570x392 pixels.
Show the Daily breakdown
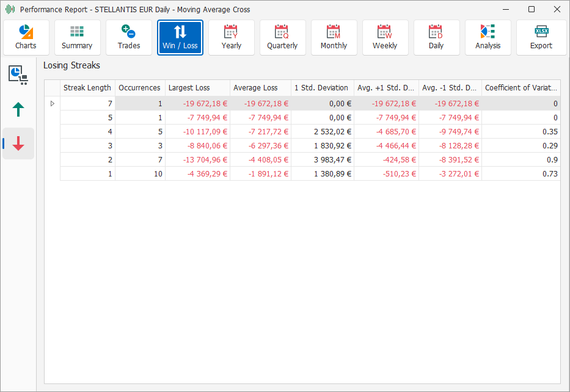(x=436, y=37)
